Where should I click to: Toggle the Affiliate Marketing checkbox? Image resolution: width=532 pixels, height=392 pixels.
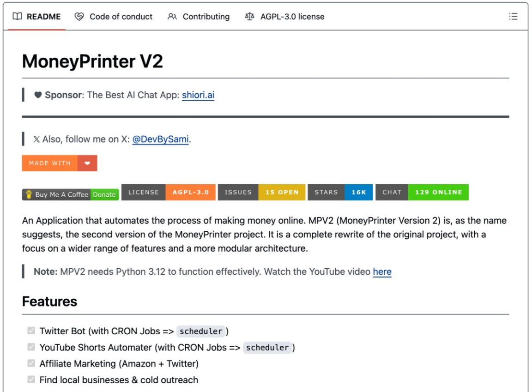(31, 363)
